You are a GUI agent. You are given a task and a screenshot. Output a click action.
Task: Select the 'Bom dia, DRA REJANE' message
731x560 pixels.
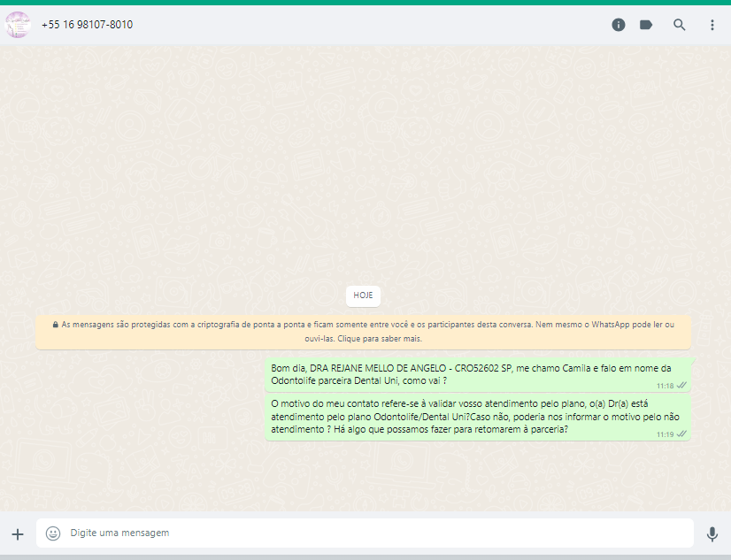pos(478,374)
